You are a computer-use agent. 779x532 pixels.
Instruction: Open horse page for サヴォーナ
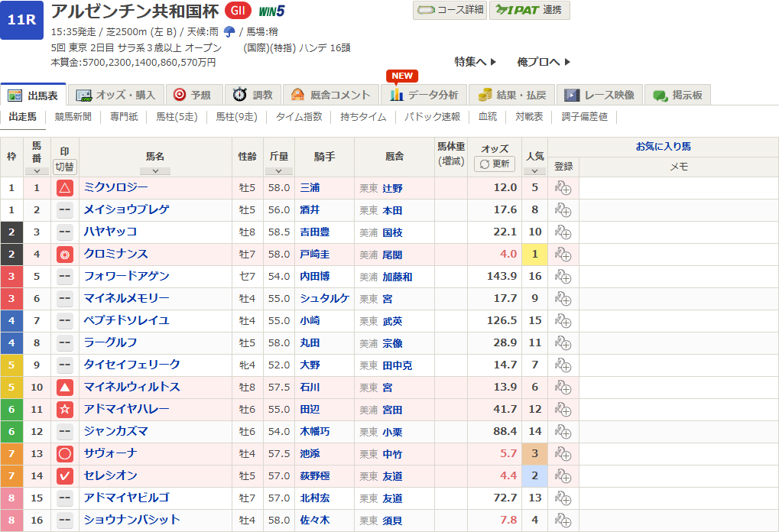(x=111, y=454)
